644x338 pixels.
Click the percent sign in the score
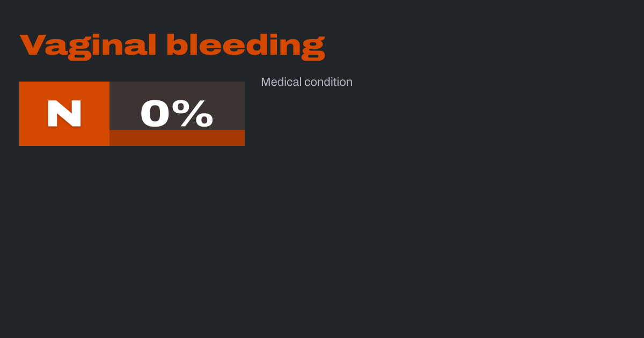196,113
